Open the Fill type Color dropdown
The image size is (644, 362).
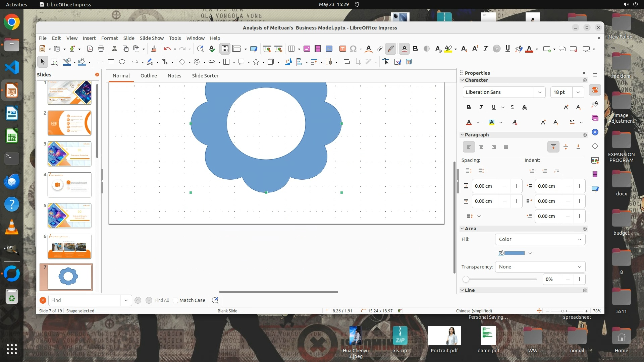pyautogui.click(x=540, y=239)
